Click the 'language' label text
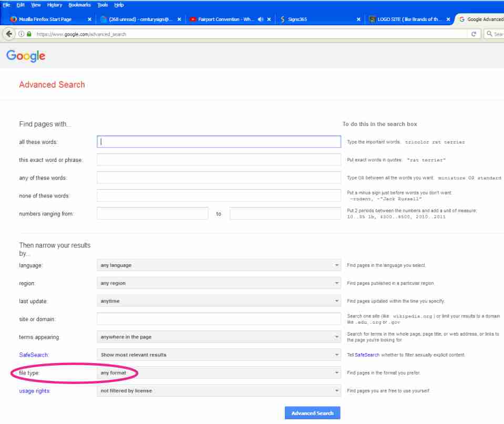This screenshot has width=504, height=424. coord(30,265)
